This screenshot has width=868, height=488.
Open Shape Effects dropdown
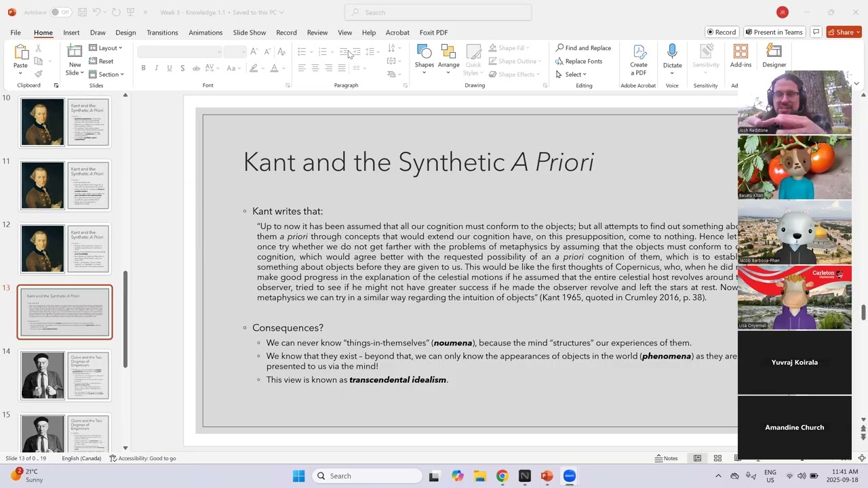515,75
